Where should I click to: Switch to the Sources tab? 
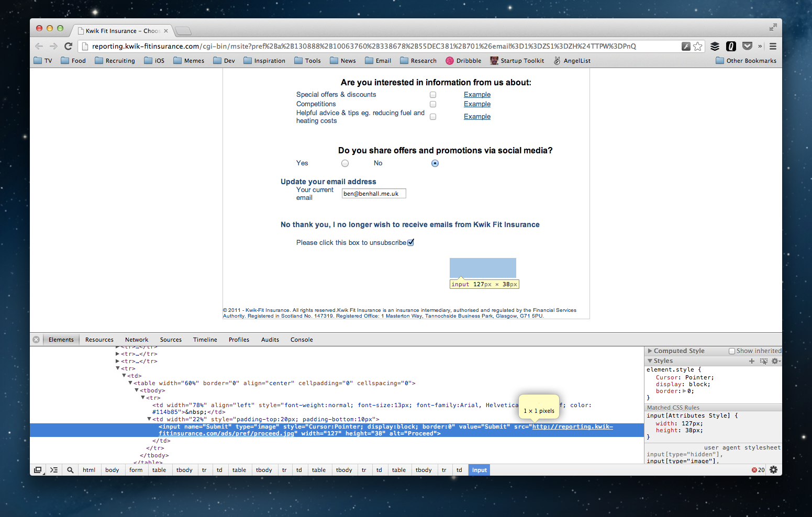click(171, 340)
